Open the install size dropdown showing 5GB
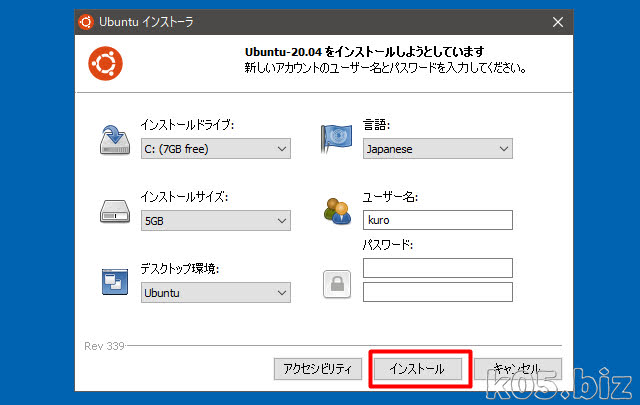 click(216, 220)
